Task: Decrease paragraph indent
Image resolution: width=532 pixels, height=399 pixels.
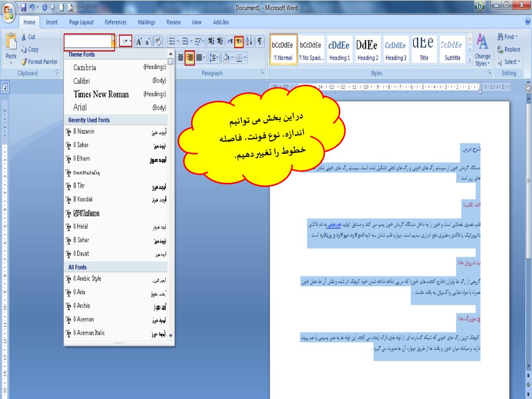Action: pyautogui.click(x=211, y=42)
